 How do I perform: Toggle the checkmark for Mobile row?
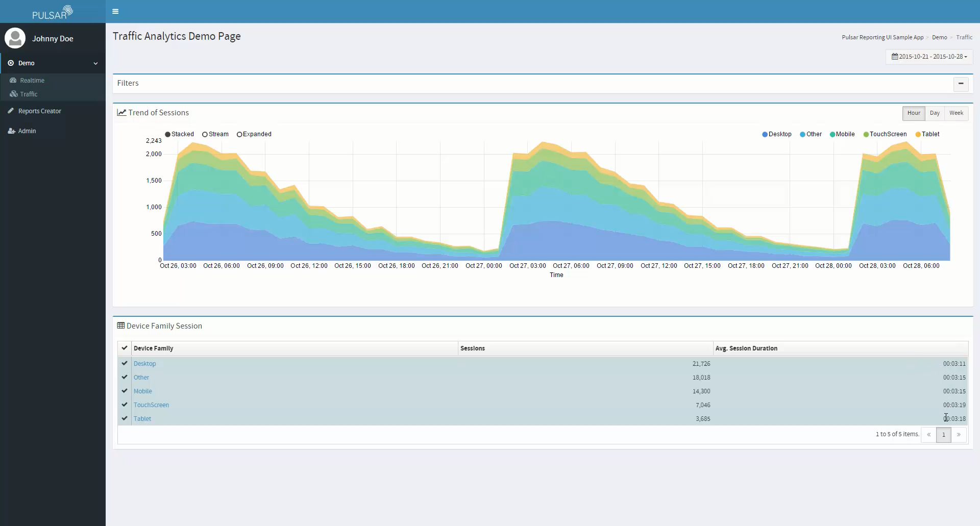pos(124,391)
